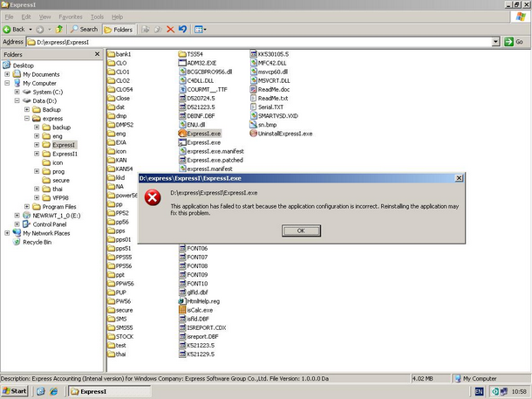Collapse the Data (D:) tree node
The width and height of the screenshot is (532, 399).
coord(17,101)
